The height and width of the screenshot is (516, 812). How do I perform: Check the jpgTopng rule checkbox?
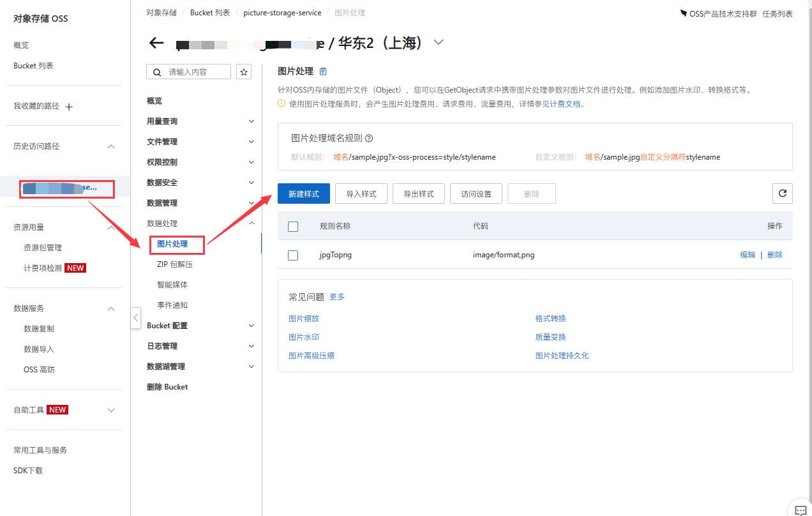293,255
